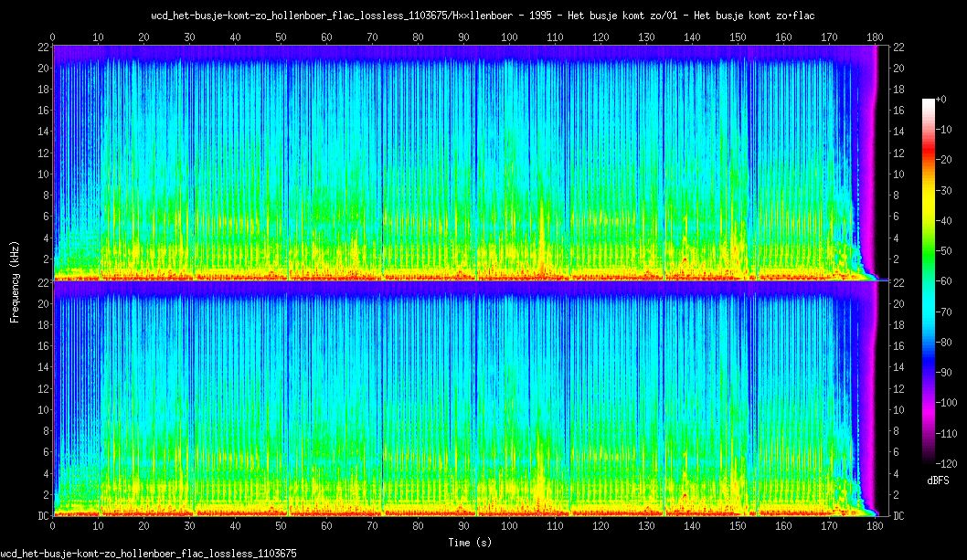Click the '20' tick on the top time axis

[x=143, y=37]
